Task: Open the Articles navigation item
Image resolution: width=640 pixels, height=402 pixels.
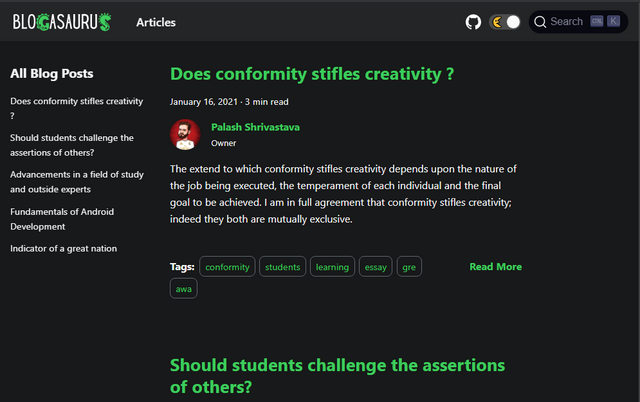Action: 156,22
